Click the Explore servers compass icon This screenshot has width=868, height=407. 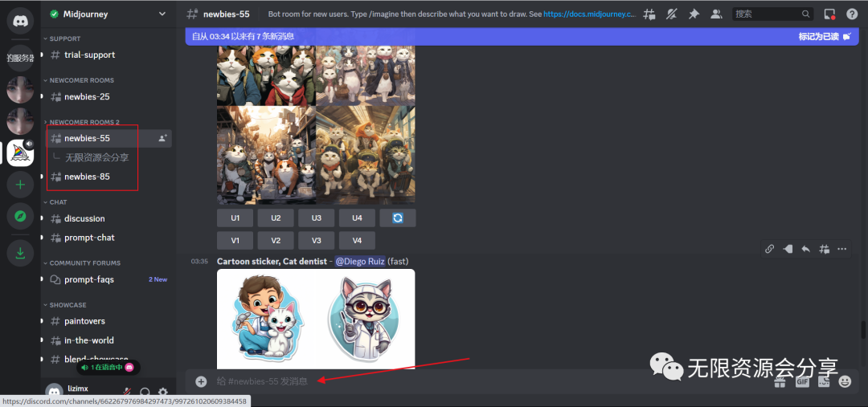pyautogui.click(x=20, y=216)
